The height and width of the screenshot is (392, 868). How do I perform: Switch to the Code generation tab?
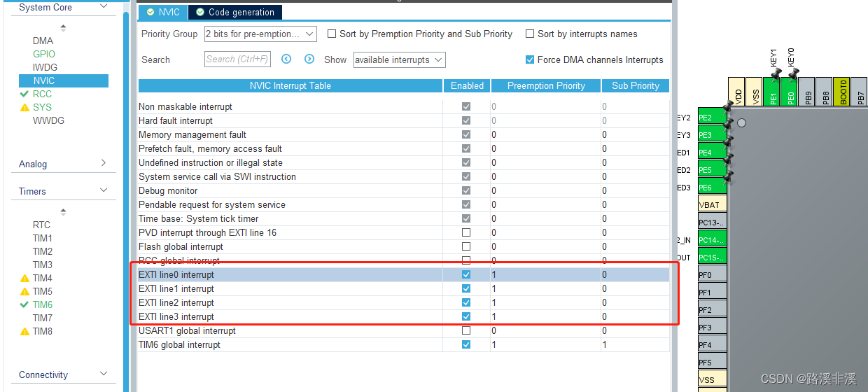pos(235,12)
